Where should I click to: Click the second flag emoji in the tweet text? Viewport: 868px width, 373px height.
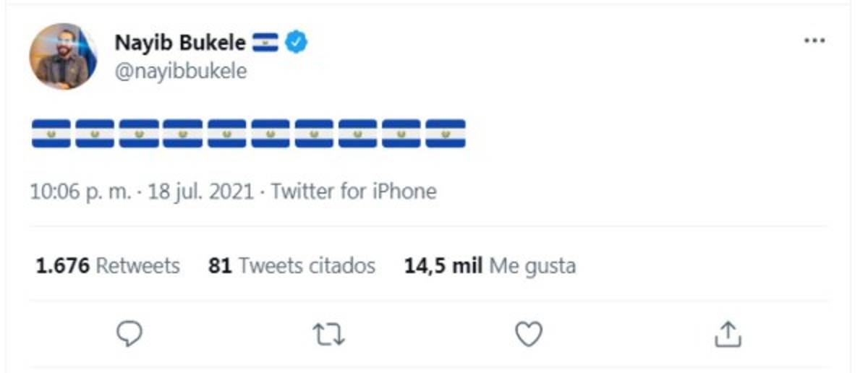[95, 134]
